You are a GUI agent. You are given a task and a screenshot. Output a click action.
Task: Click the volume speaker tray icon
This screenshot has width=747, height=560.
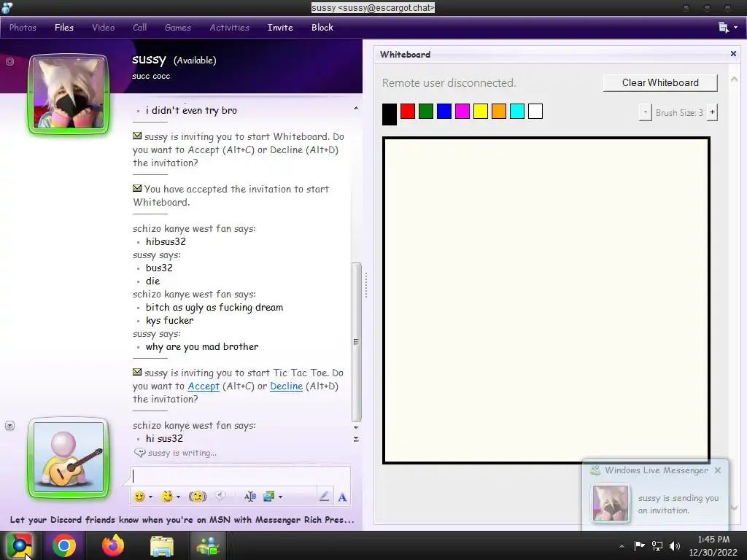click(x=675, y=545)
